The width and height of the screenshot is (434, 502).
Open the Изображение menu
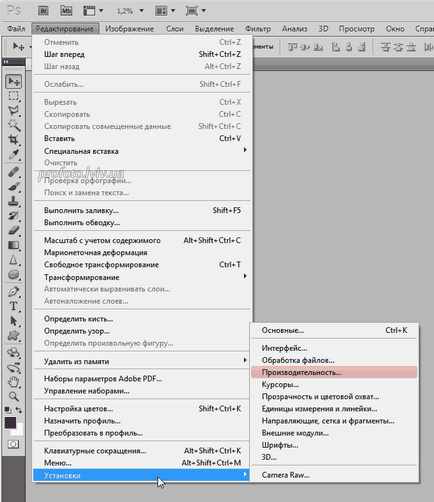tap(130, 29)
